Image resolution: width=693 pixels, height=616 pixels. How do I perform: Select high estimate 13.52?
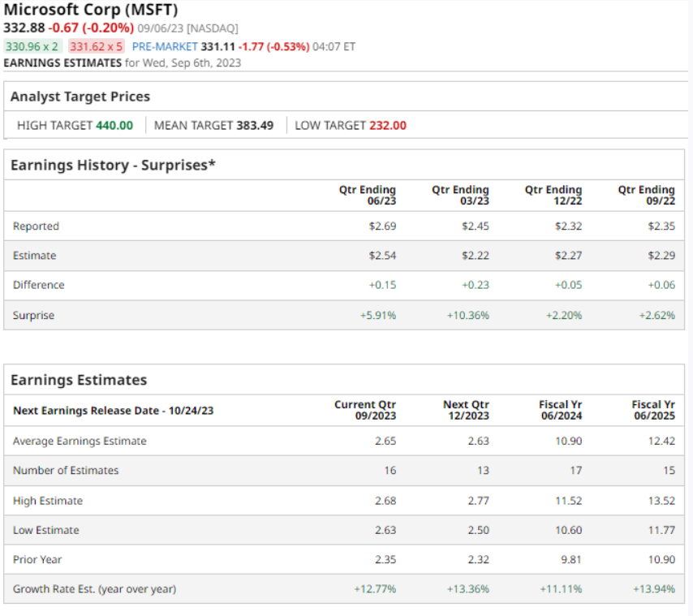point(661,501)
